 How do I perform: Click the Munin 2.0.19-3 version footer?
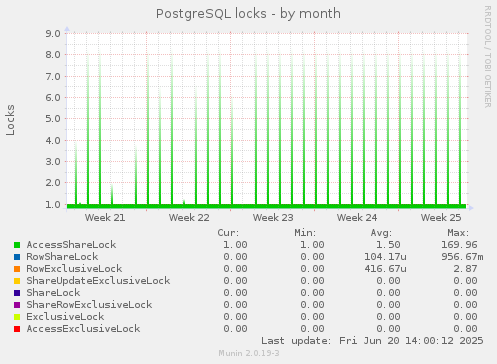[x=249, y=353]
